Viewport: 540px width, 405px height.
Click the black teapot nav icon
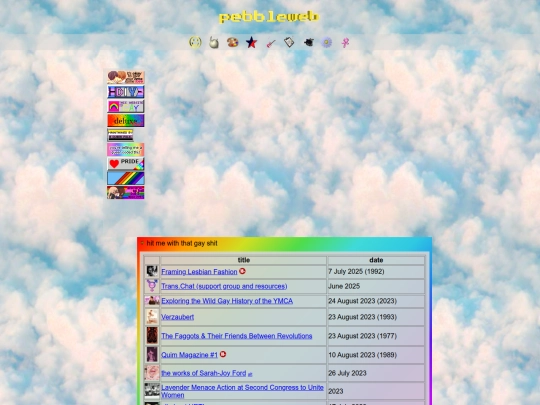(309, 42)
